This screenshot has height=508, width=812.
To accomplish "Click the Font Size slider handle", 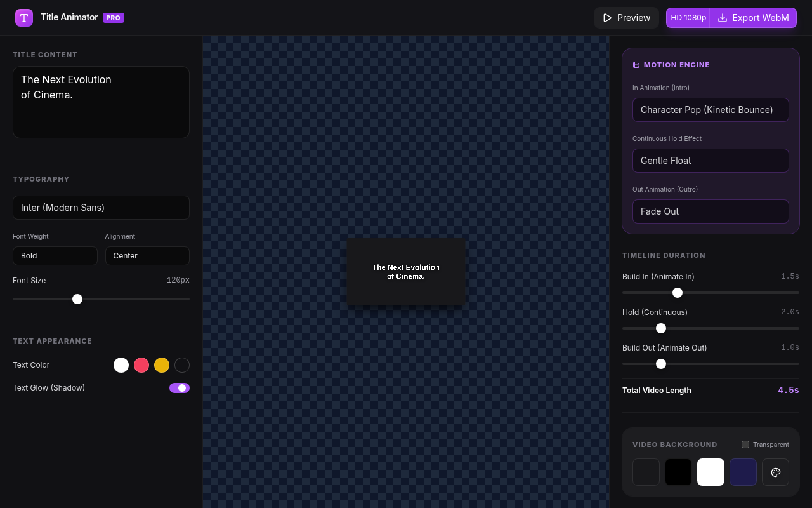I will (x=77, y=299).
